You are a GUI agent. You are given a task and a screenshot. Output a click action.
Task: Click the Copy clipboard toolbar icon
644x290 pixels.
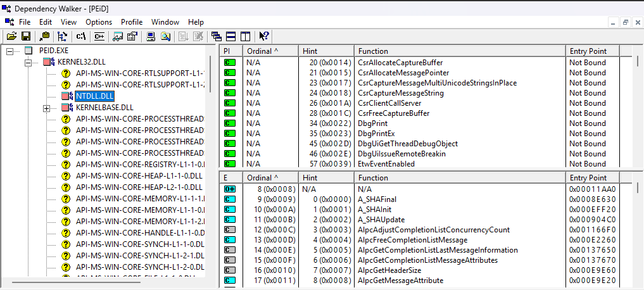pyautogui.click(x=44, y=37)
